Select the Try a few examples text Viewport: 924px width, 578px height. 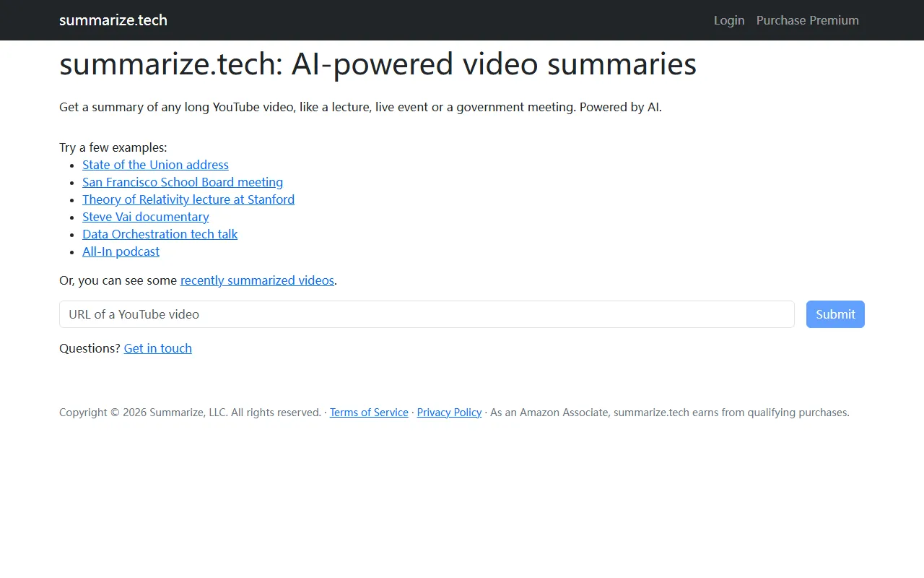click(113, 147)
